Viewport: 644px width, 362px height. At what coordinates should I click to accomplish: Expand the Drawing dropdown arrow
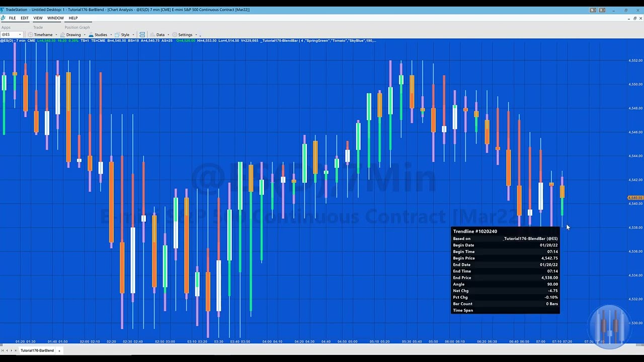tap(85, 35)
